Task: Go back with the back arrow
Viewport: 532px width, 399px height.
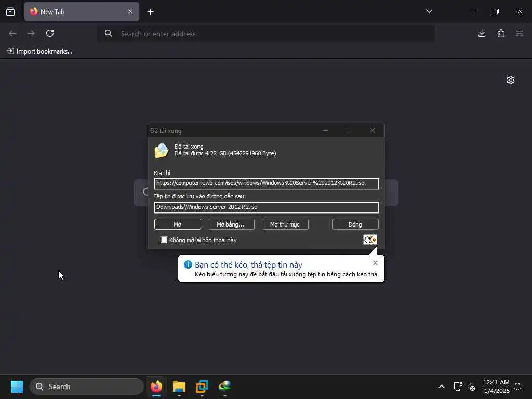Action: pyautogui.click(x=12, y=33)
